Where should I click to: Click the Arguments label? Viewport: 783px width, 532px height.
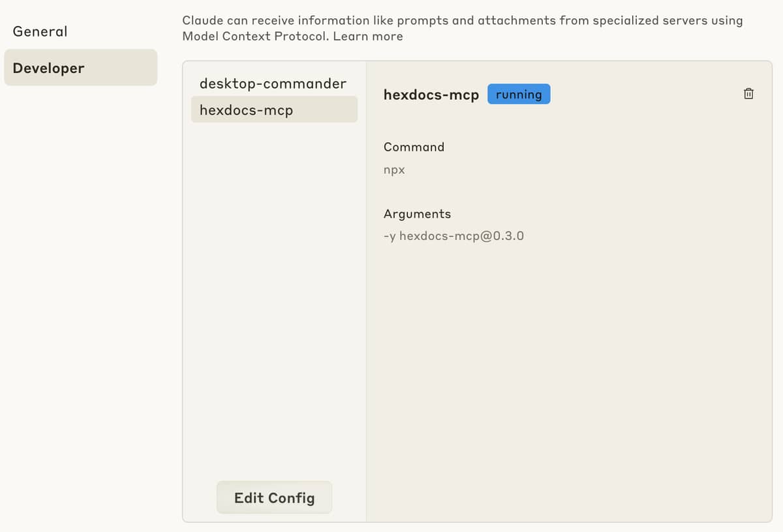click(417, 214)
